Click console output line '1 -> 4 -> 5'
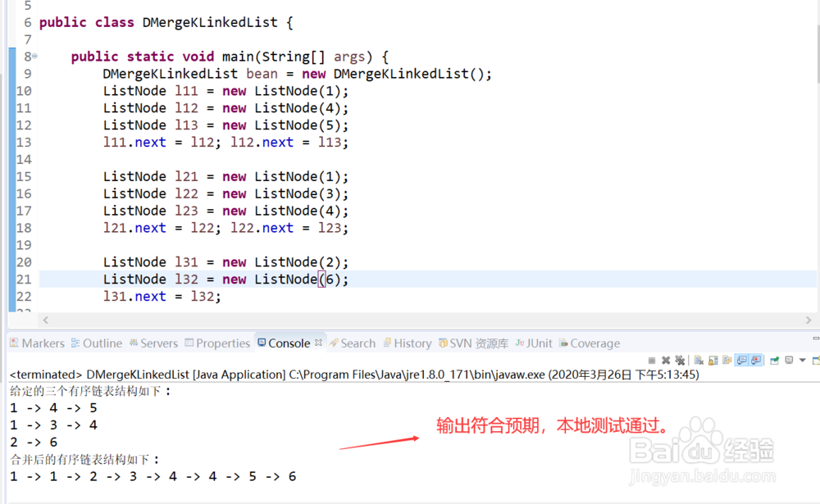This screenshot has width=820, height=504. [x=53, y=408]
